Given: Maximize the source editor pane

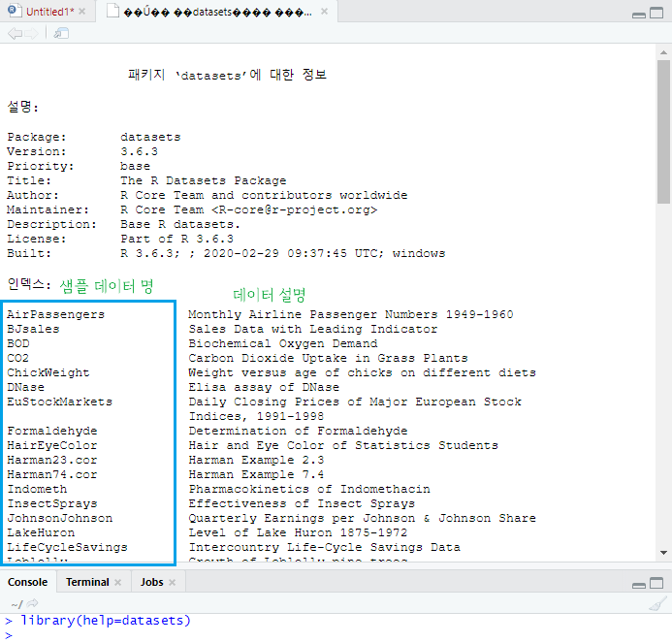Looking at the screenshot, I should (x=656, y=13).
